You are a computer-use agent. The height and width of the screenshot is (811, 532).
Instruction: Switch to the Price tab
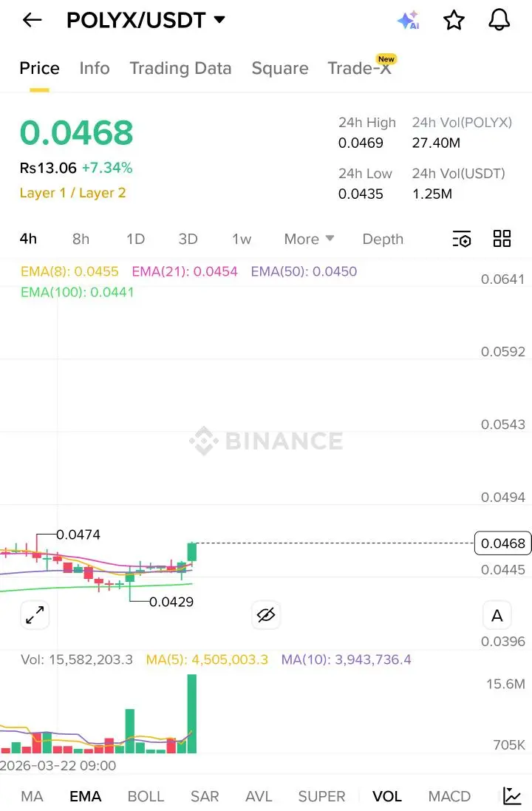pos(39,68)
